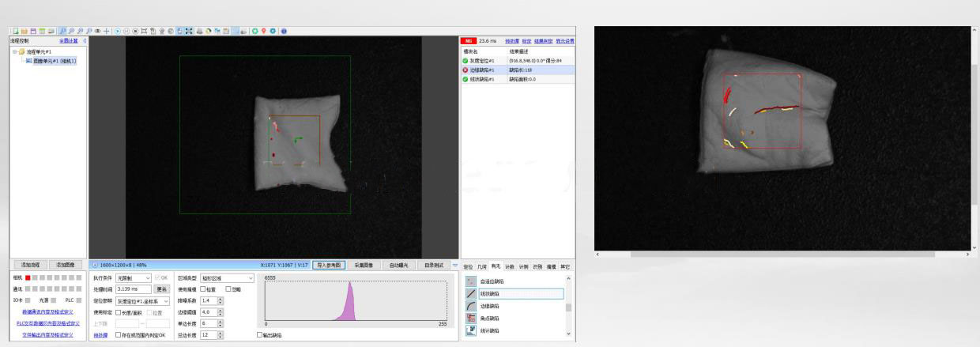The image size is (980, 347).
Task: Toggle the 长度/面积 checkbox
Action: tap(119, 312)
